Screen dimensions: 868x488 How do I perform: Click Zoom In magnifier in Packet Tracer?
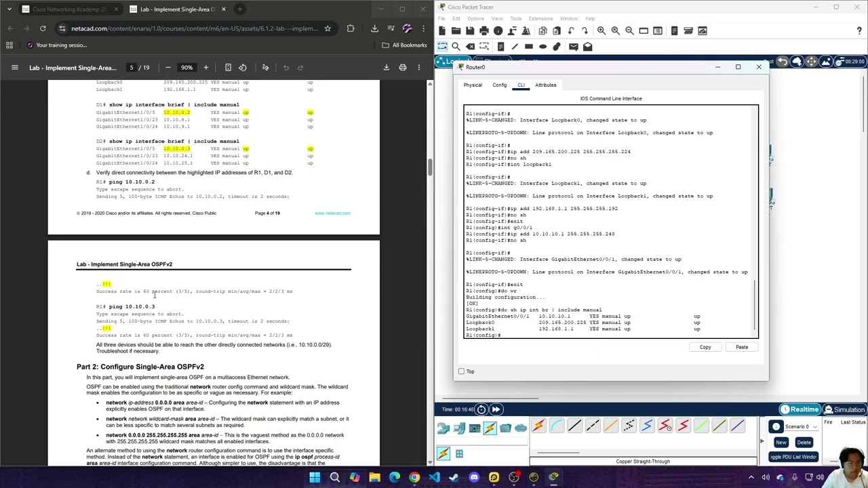[x=601, y=30]
